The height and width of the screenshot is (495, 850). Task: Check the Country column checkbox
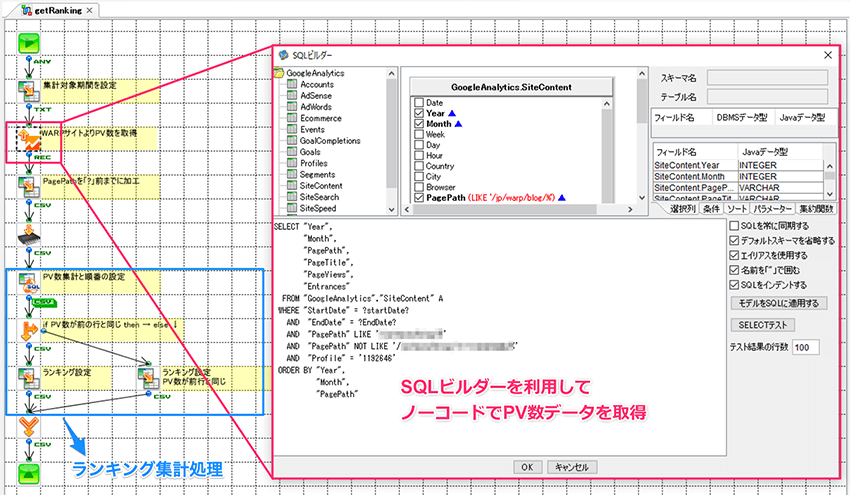[418, 166]
